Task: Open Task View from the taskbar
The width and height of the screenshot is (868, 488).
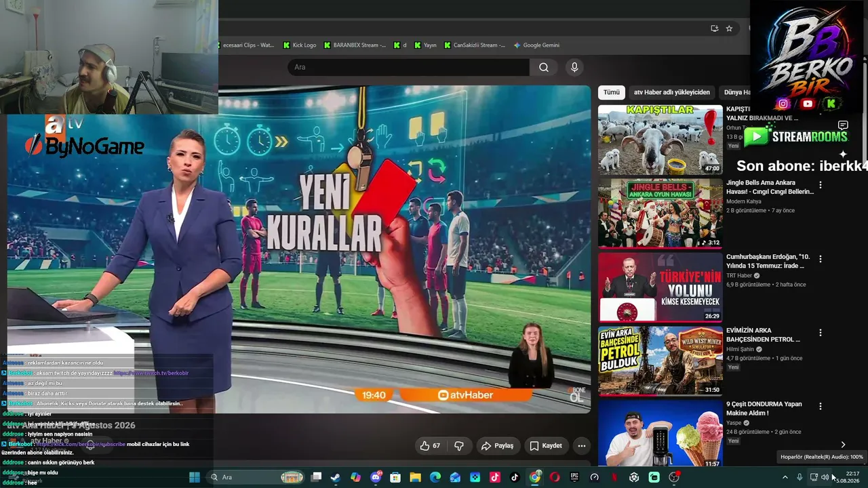Action: pos(316,477)
